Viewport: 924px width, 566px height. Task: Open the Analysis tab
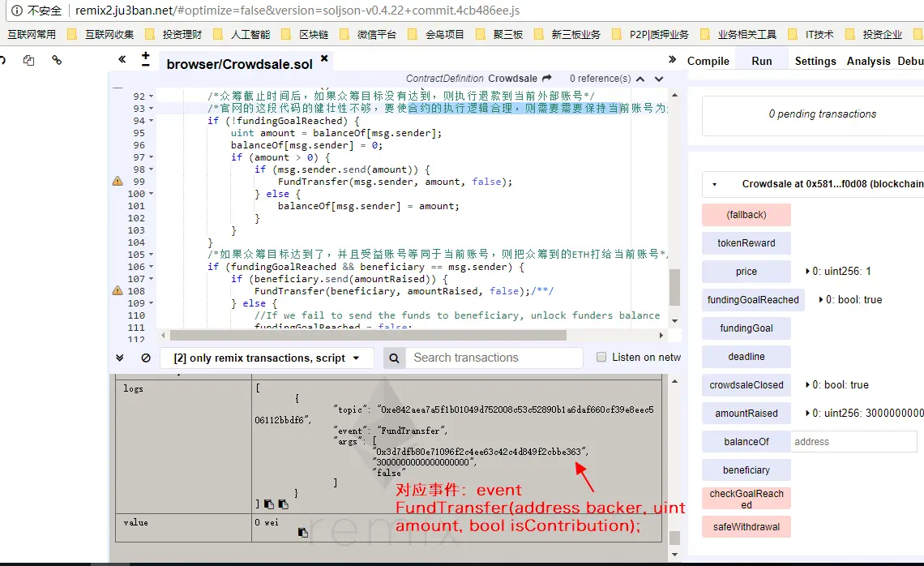tap(868, 61)
